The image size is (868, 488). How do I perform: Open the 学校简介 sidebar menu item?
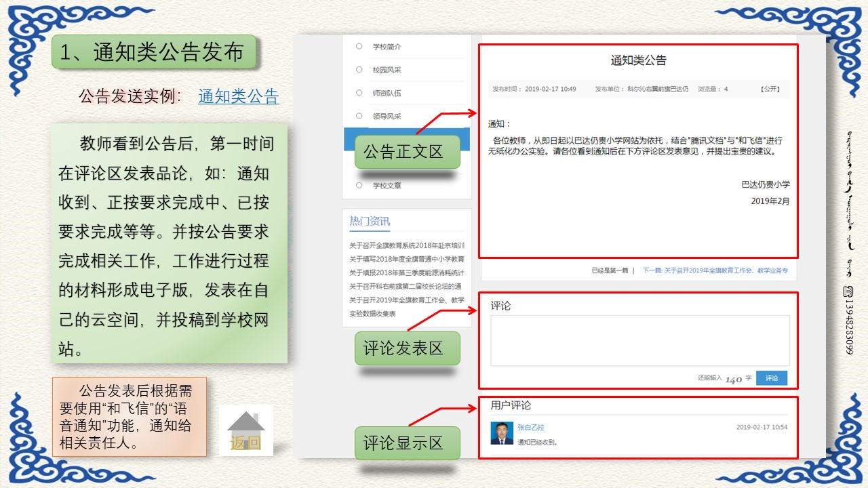point(387,47)
